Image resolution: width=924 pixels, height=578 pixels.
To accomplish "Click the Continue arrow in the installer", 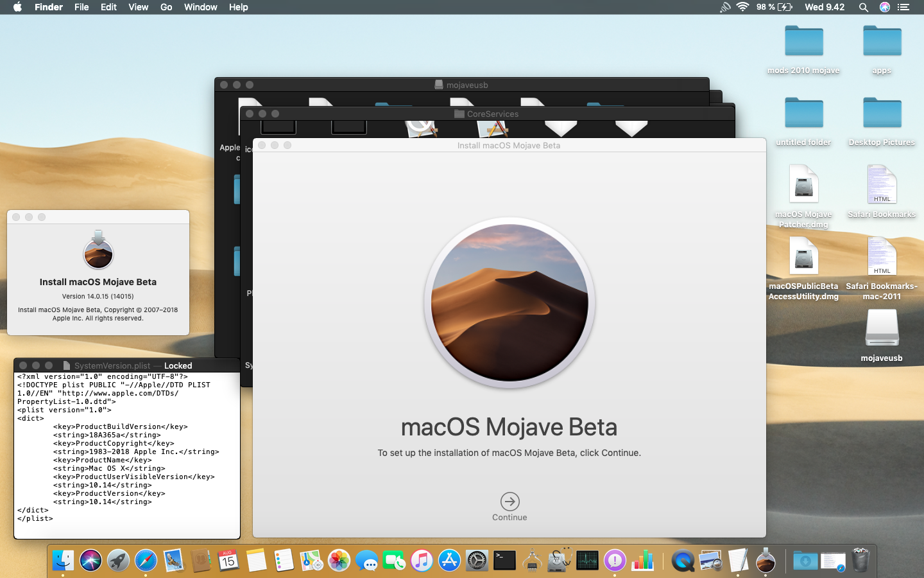I will [509, 502].
